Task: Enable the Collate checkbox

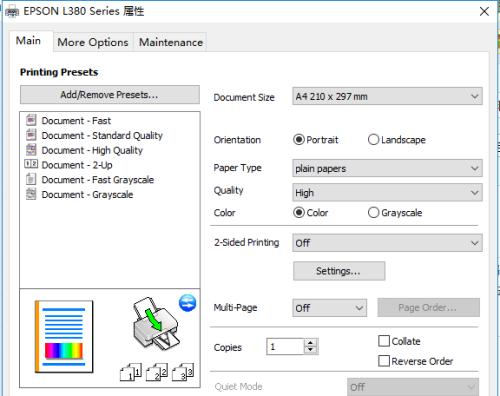Action: tap(384, 341)
